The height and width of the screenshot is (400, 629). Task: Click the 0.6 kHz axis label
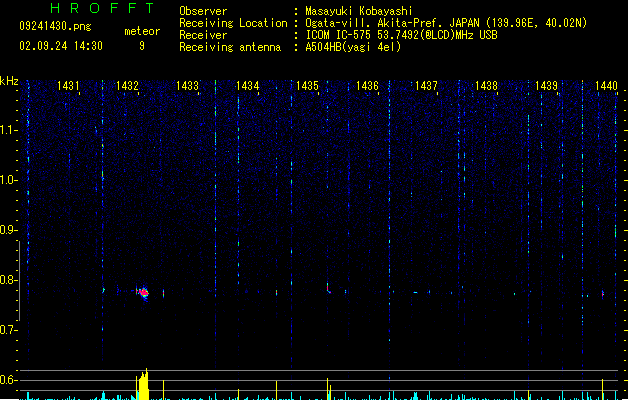(8, 380)
